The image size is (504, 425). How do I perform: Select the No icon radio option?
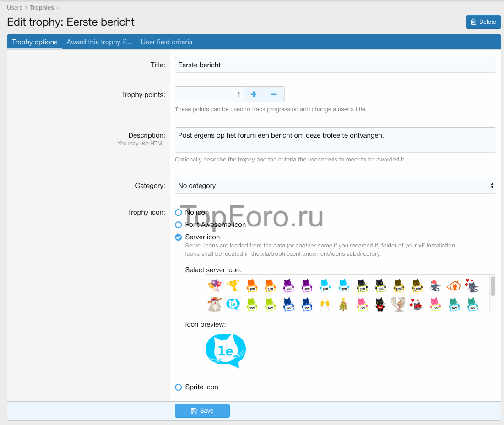[179, 212]
